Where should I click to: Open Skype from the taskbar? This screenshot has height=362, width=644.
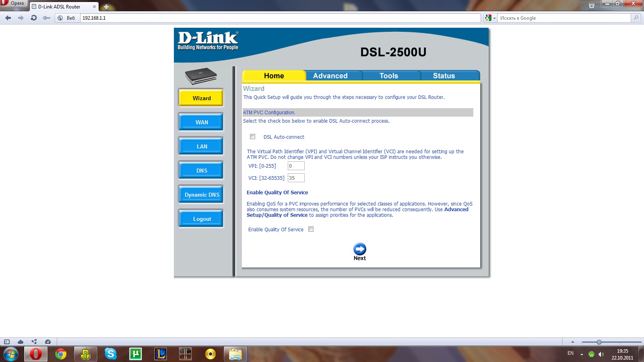(110, 354)
